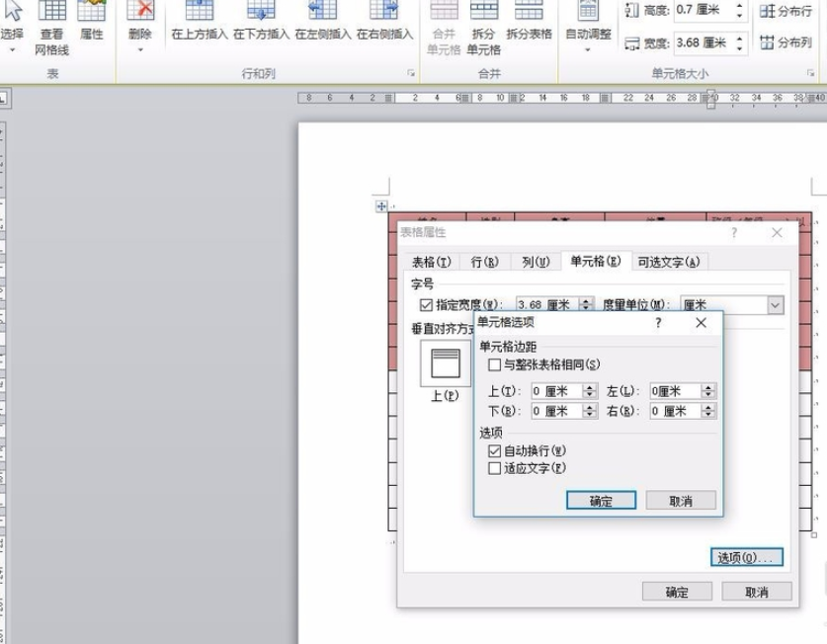Uncheck 自动换行(W) option
Image resolution: width=827 pixels, height=644 pixels.
click(494, 451)
